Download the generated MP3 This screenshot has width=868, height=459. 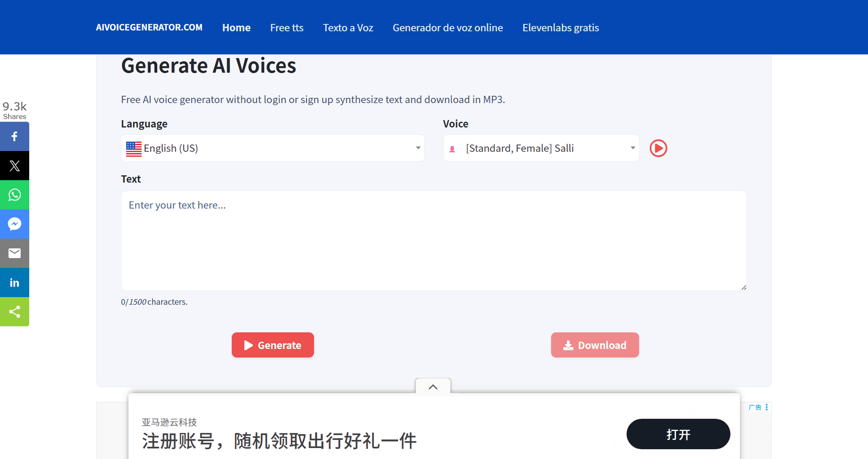coord(595,345)
